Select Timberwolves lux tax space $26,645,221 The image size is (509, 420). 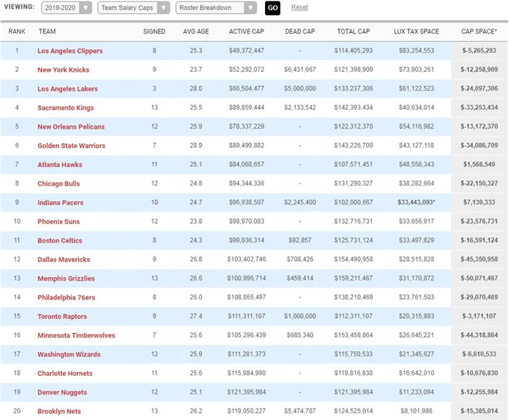coord(416,335)
